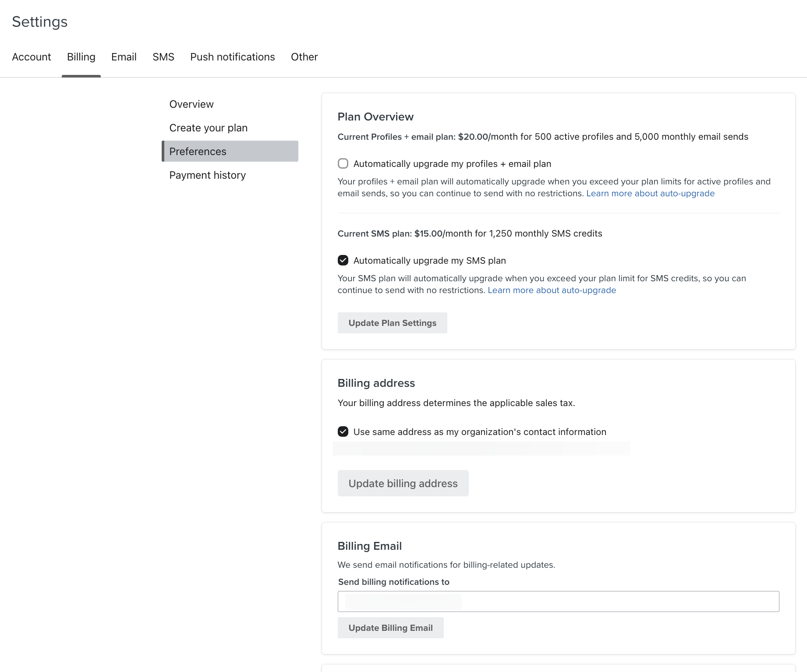Click the billing notifications email field
Image resolution: width=807 pixels, height=672 pixels.
(x=558, y=601)
